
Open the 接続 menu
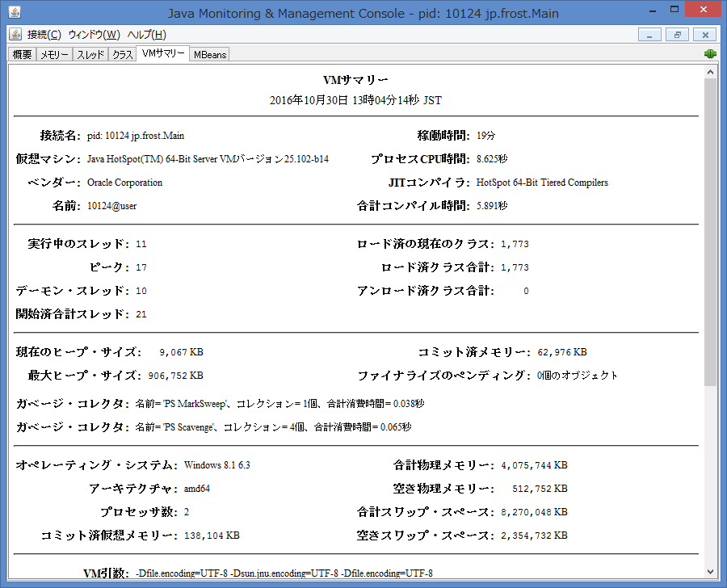click(x=44, y=35)
